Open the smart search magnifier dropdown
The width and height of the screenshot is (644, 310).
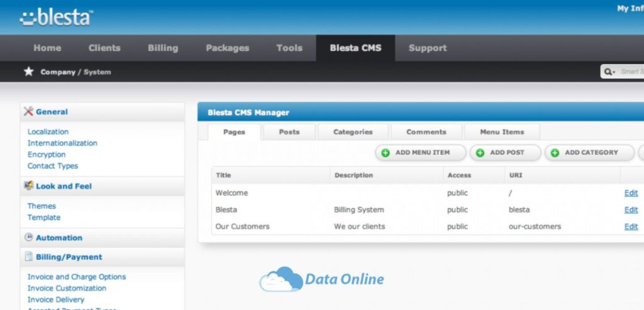(610, 72)
